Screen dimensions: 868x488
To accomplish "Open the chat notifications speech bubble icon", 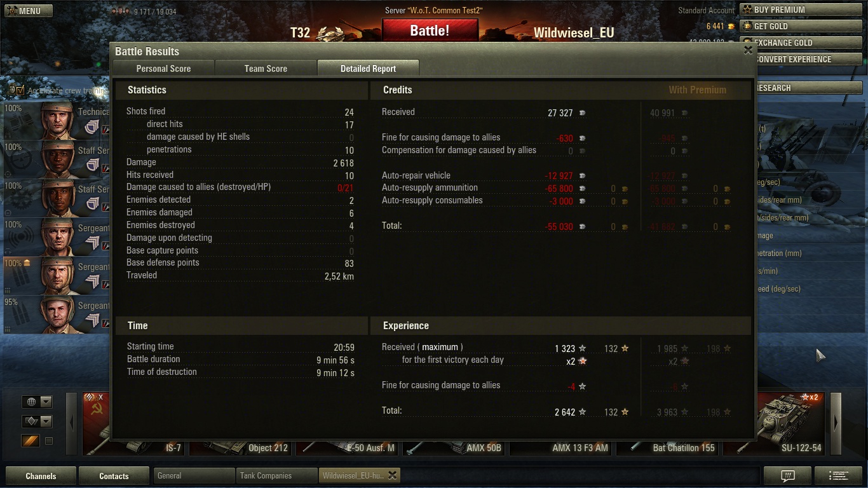I will coord(787,475).
